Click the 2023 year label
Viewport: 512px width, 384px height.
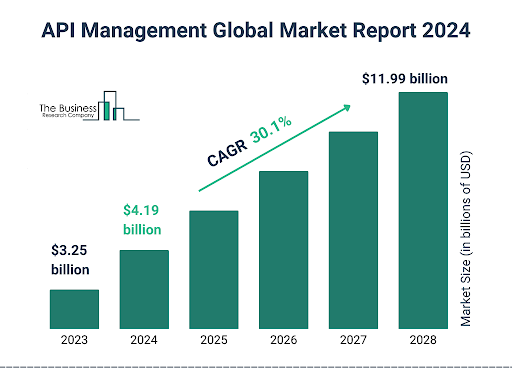74,340
